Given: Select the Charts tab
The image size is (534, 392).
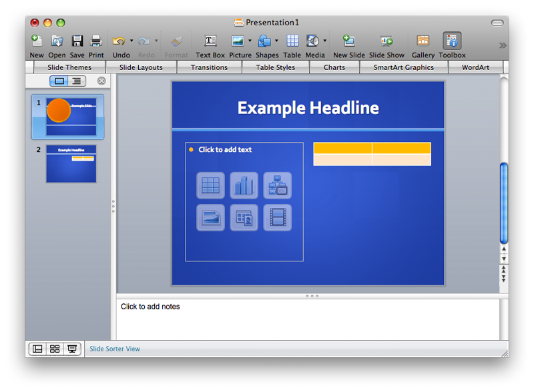Looking at the screenshot, I should pos(334,67).
